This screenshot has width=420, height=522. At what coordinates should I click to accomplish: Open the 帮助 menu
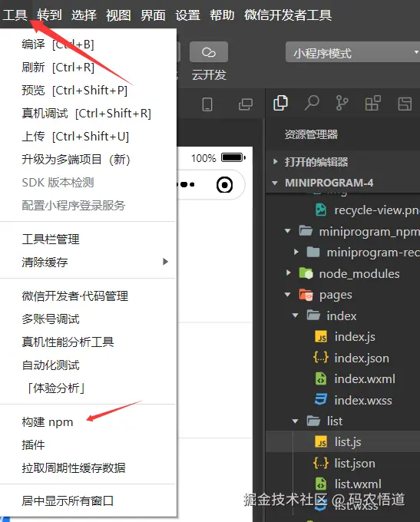(x=222, y=15)
